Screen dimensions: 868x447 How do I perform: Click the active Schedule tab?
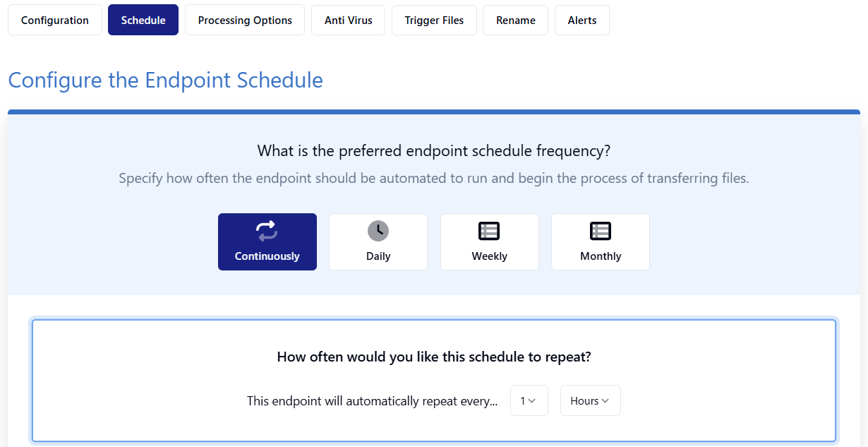143,20
